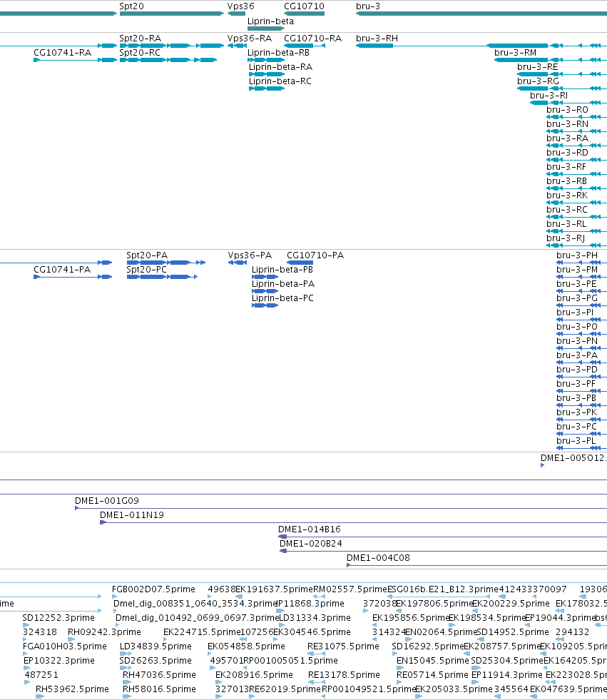This screenshot has height=700, width=607.
Task: Select BAC clone DME1-011N19
Action: tap(354, 522)
